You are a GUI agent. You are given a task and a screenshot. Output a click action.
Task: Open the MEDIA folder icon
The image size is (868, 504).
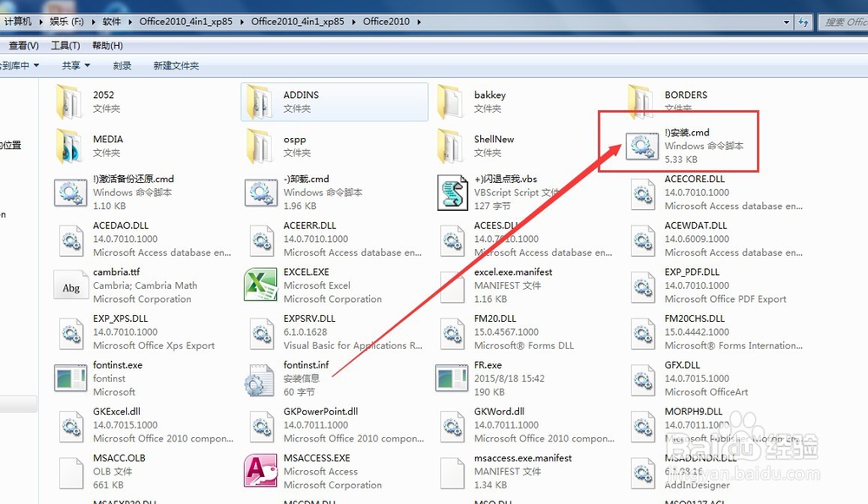point(69,146)
